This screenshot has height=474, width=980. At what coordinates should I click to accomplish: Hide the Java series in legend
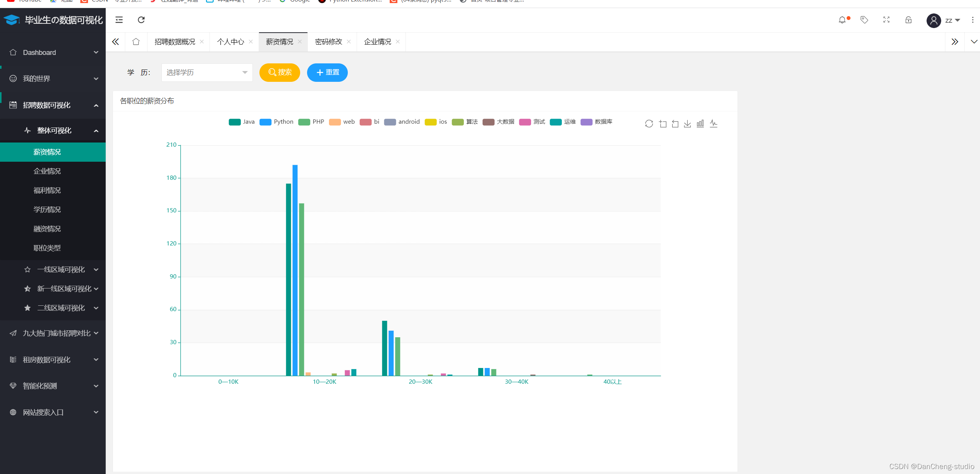tap(241, 122)
